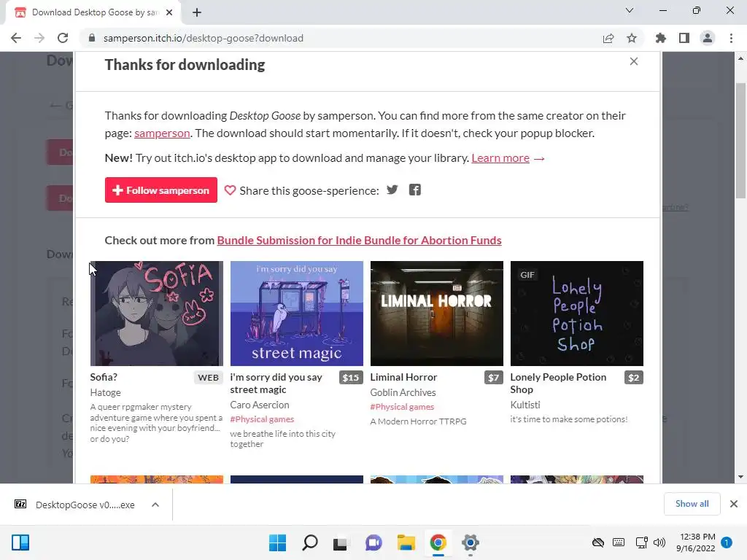Expand the DesktopGoose download options chevron
747x560 pixels.
pos(155,505)
